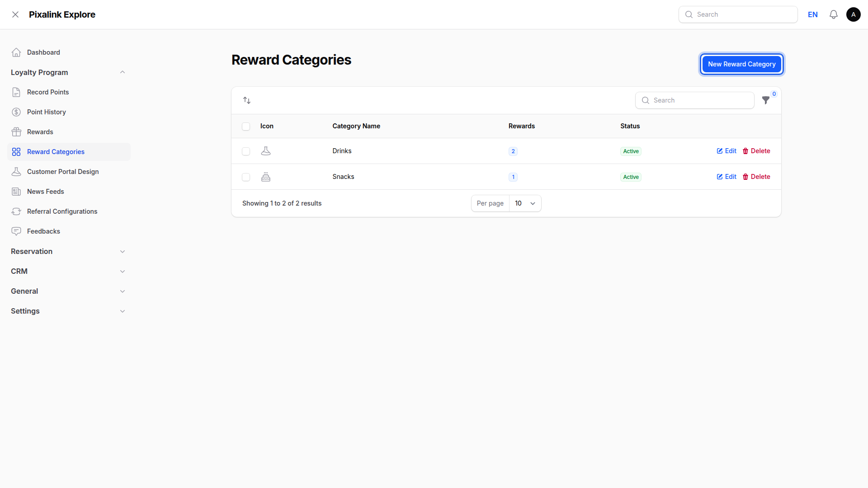
Task: Focus the table Search field
Action: (x=695, y=100)
